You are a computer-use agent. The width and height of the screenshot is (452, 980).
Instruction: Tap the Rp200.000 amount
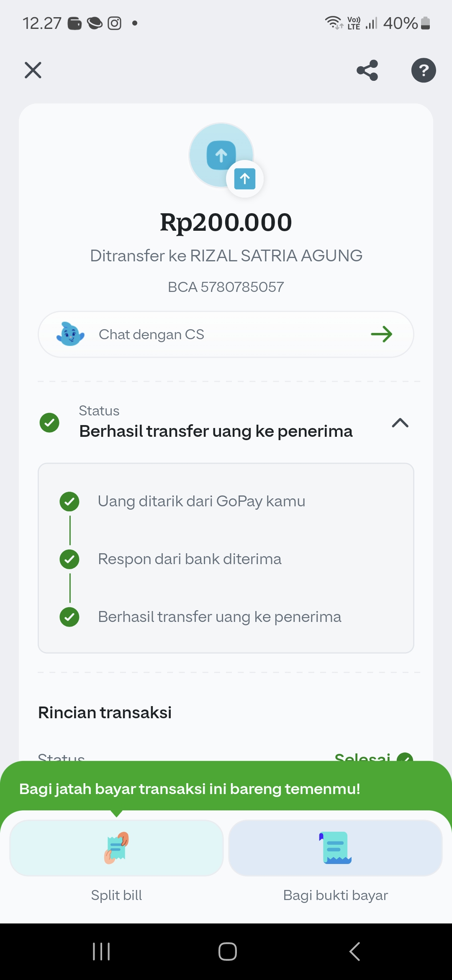point(226,222)
